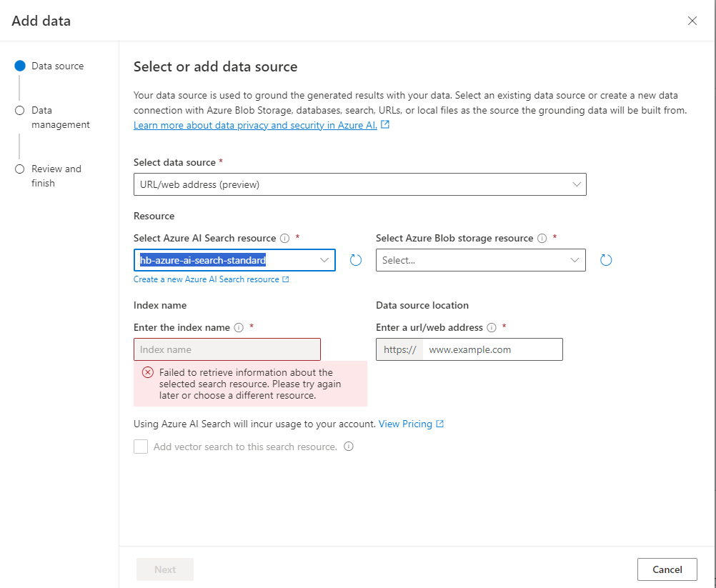Click the 'Select or add data source' heading
This screenshot has width=716, height=588.
pos(216,67)
